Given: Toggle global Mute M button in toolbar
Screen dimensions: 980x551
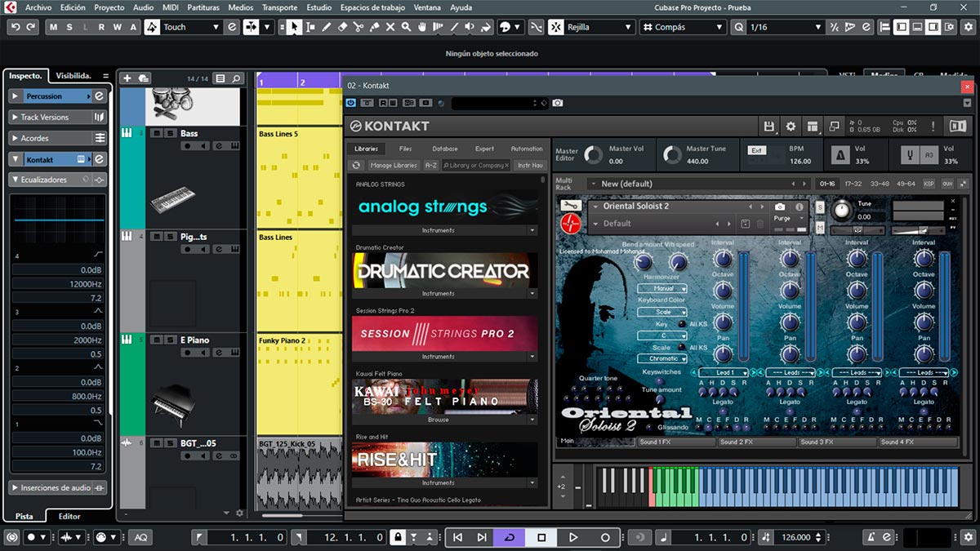Looking at the screenshot, I should pos(54,27).
